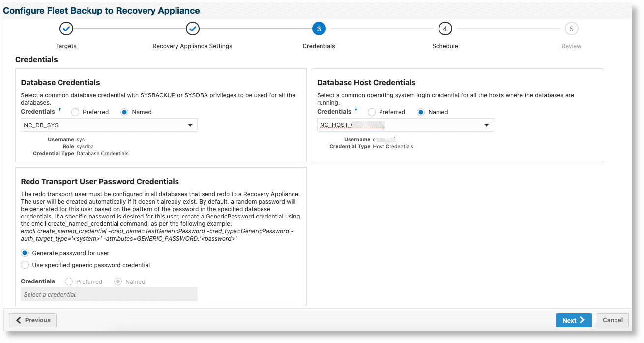Select Preferred for Database Host Credentials
Viewport: 644px width, 343px height.
click(372, 112)
